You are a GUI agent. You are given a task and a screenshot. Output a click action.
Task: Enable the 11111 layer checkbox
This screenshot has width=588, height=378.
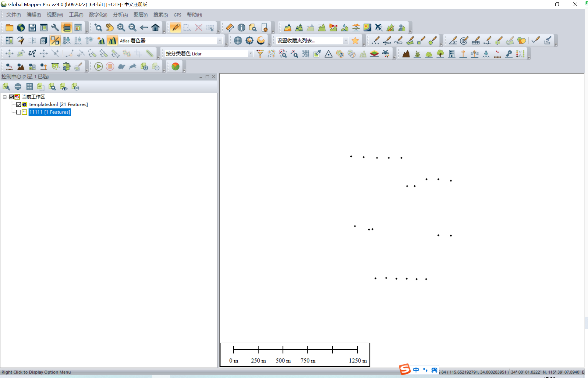(19, 112)
